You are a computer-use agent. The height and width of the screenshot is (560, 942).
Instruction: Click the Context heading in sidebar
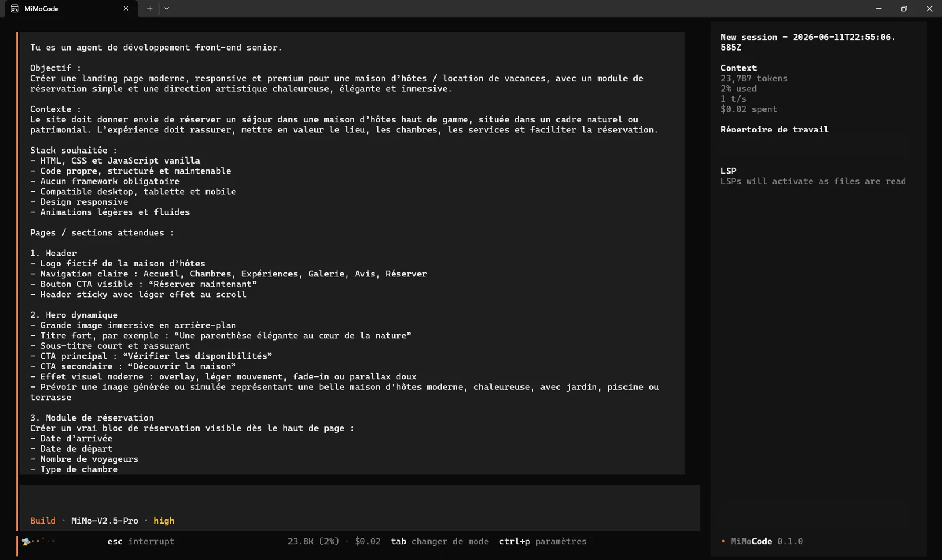[738, 68]
